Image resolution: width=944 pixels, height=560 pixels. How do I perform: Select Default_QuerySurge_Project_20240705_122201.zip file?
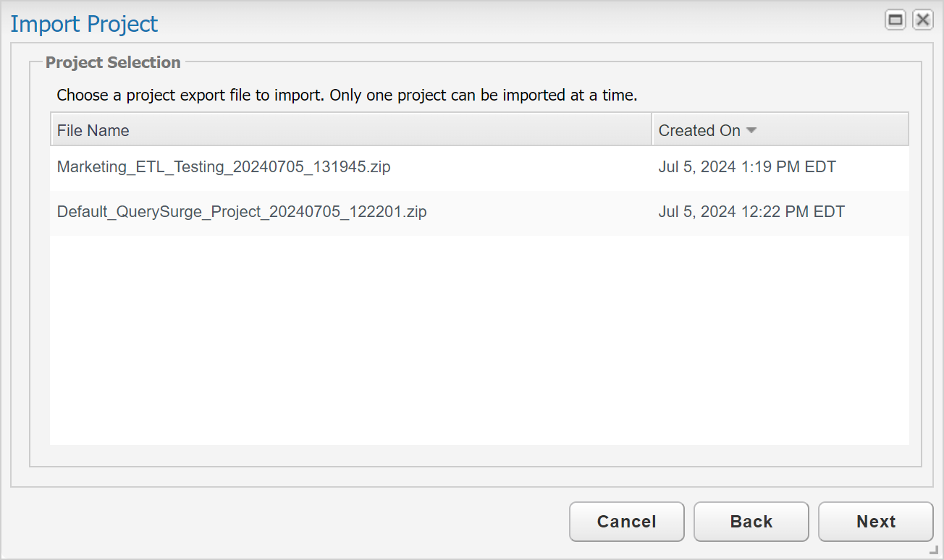(x=242, y=212)
